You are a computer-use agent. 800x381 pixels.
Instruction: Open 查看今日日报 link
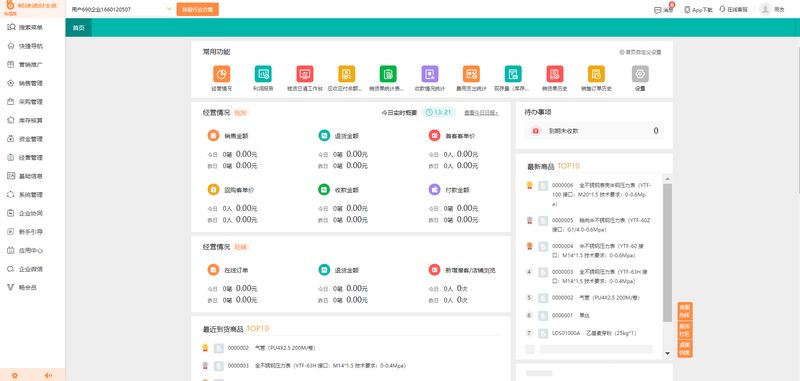(x=481, y=113)
